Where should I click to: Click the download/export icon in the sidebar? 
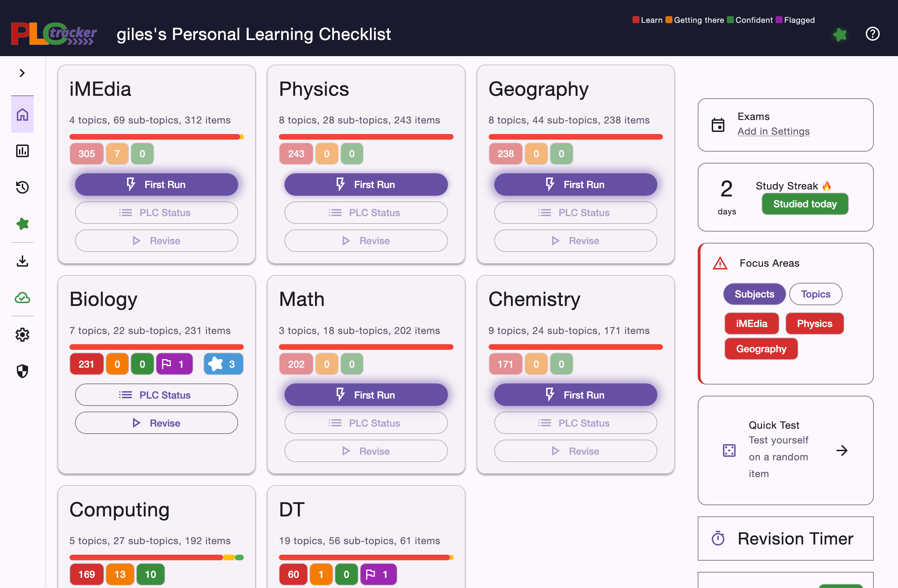(x=22, y=261)
